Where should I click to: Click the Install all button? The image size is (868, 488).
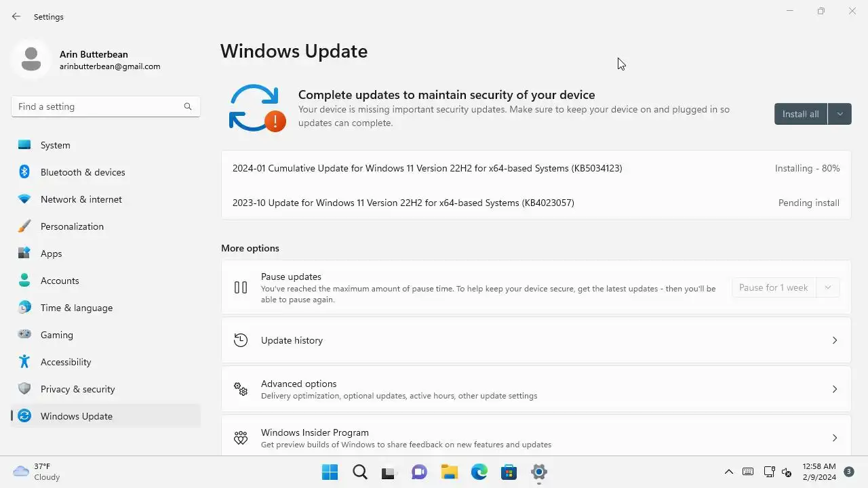(801, 114)
